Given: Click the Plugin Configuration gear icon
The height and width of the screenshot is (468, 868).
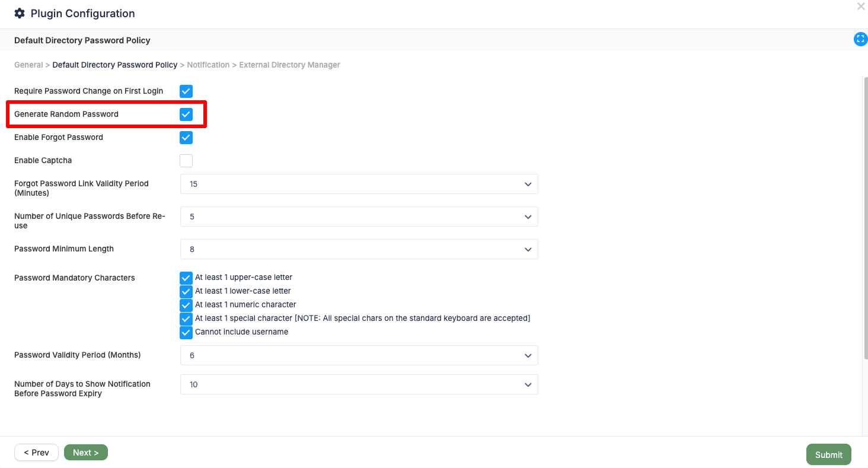Looking at the screenshot, I should (x=20, y=13).
